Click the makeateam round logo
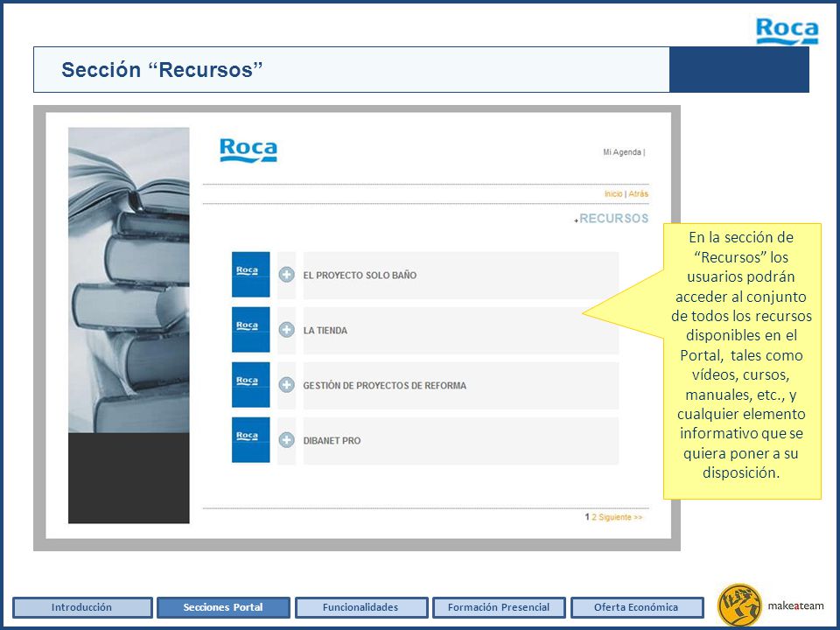The height and width of the screenshot is (630, 840). pyautogui.click(x=739, y=605)
